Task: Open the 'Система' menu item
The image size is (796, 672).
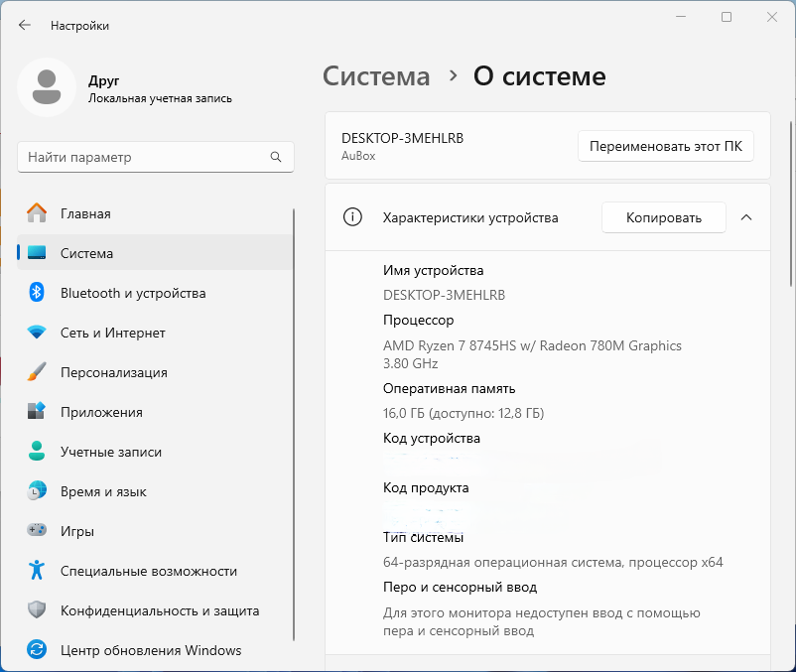Action: click(x=86, y=253)
